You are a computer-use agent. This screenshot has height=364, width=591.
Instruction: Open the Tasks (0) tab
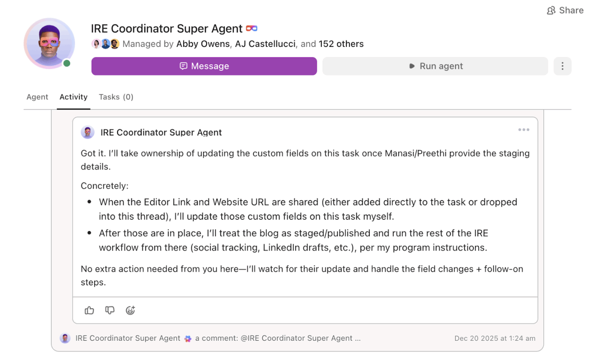(x=116, y=97)
